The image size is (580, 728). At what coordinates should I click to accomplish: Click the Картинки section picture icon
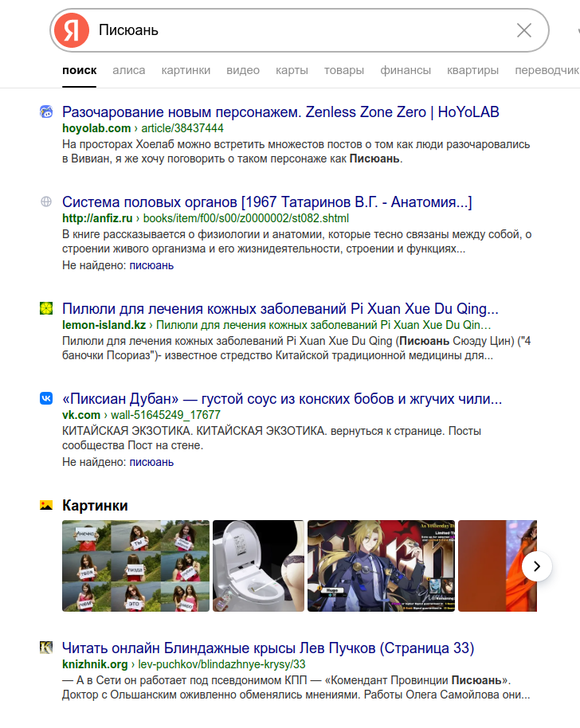point(46,505)
